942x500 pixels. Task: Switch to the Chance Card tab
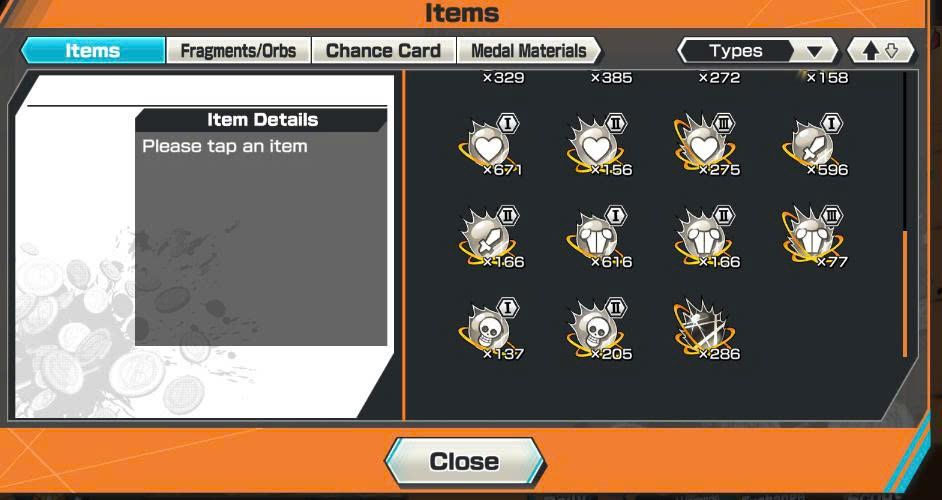pyautogui.click(x=383, y=50)
